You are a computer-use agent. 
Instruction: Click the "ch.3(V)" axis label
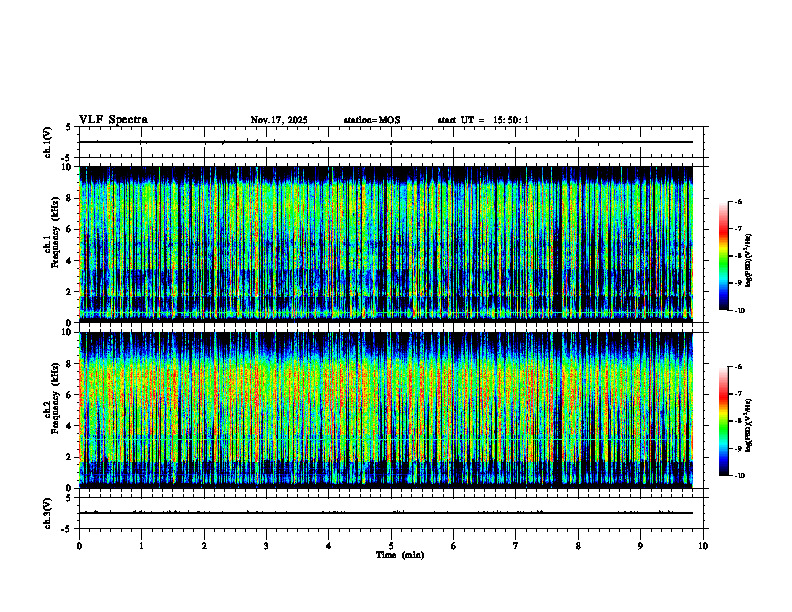coord(48,513)
